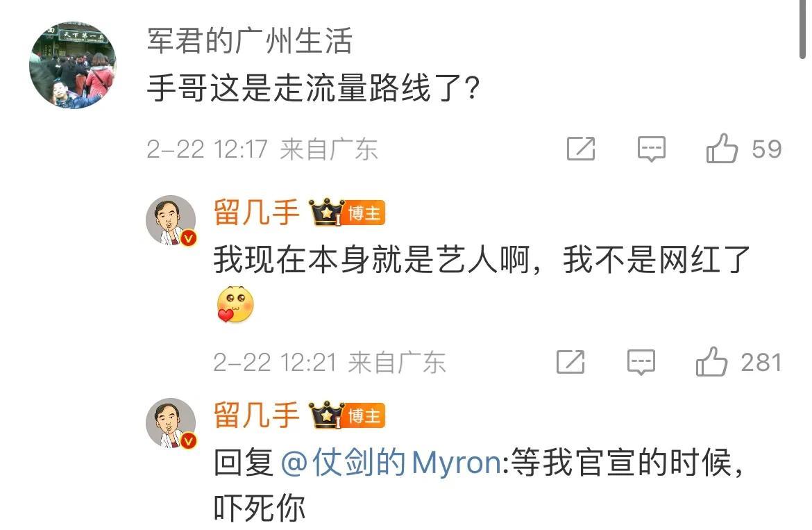Click the scrollbar at right edge
This screenshot has width=812, height=530.
click(802, 29)
